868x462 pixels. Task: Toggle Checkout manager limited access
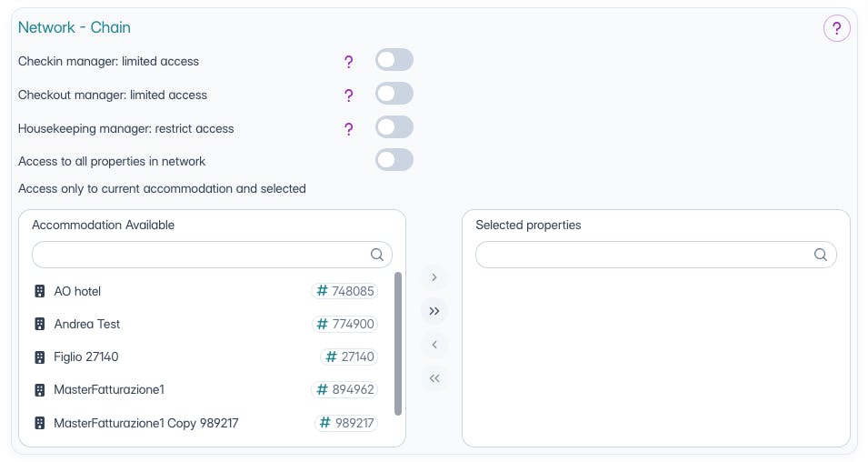(x=394, y=94)
